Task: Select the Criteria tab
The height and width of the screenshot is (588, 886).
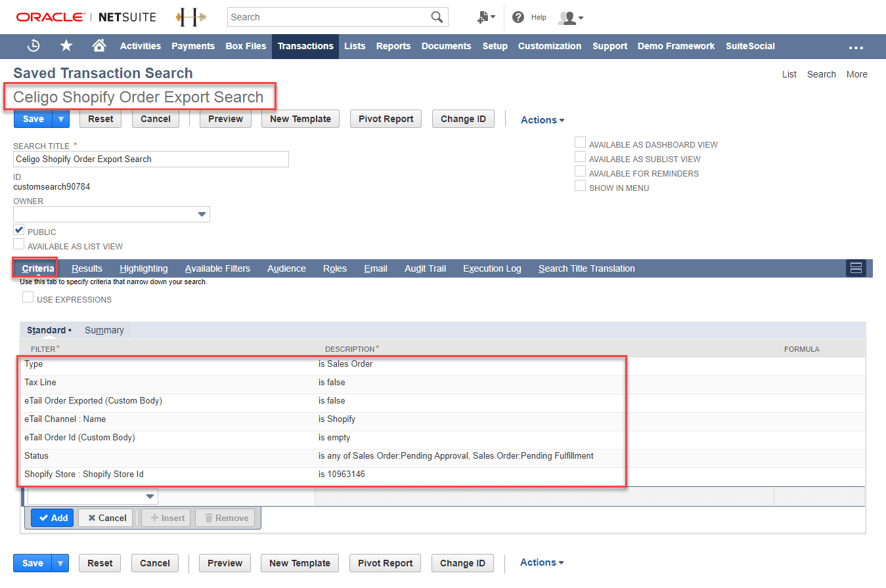Action: click(x=38, y=268)
